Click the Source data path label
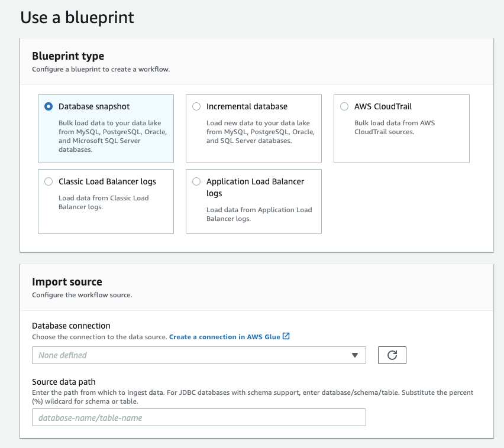 [x=64, y=382]
